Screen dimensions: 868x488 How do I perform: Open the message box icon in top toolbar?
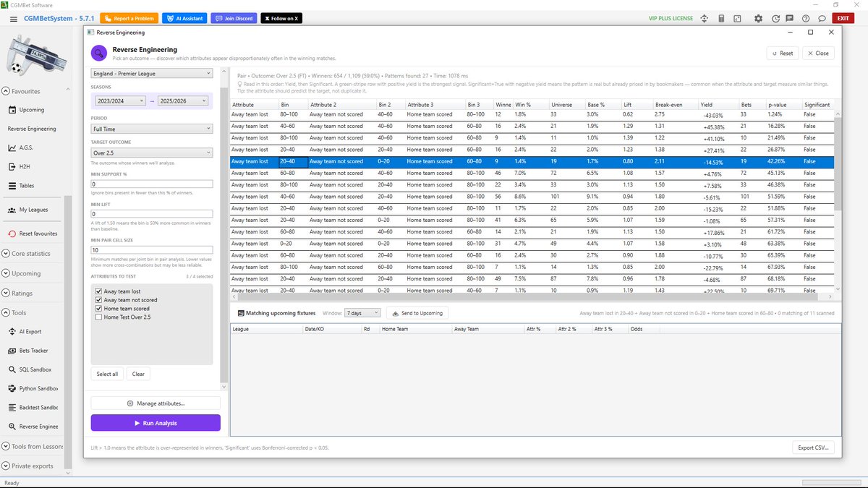(790, 19)
